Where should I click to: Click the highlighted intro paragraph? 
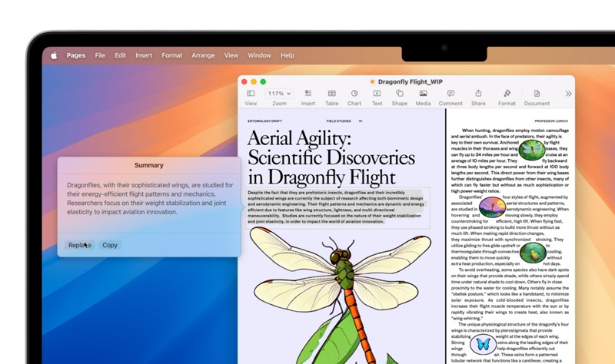coord(336,207)
